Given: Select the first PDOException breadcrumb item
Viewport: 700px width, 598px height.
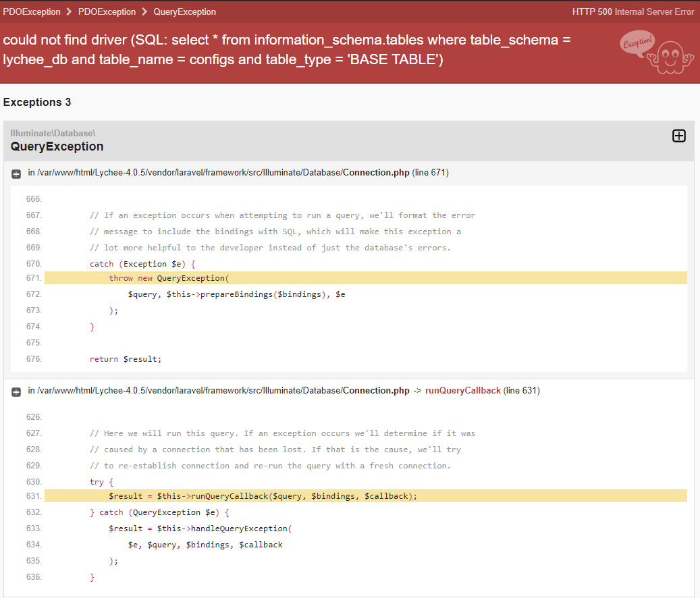Looking at the screenshot, I should [x=32, y=11].
